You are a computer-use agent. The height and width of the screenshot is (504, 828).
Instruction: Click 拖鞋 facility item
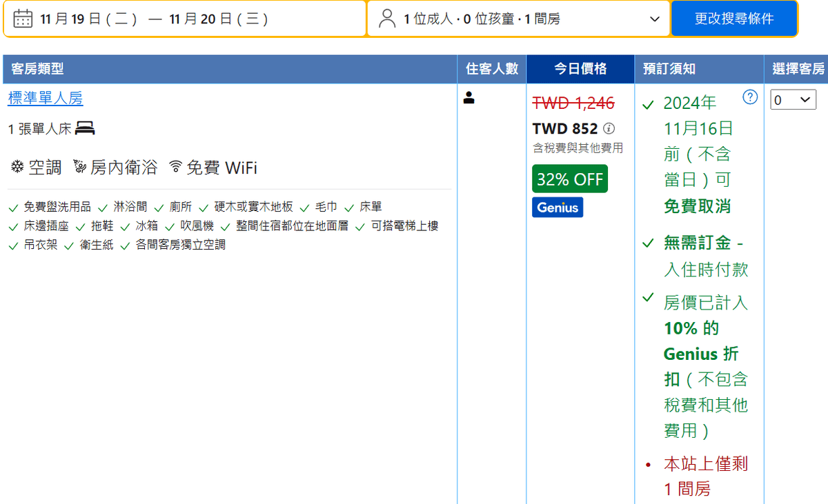pyautogui.click(x=102, y=226)
